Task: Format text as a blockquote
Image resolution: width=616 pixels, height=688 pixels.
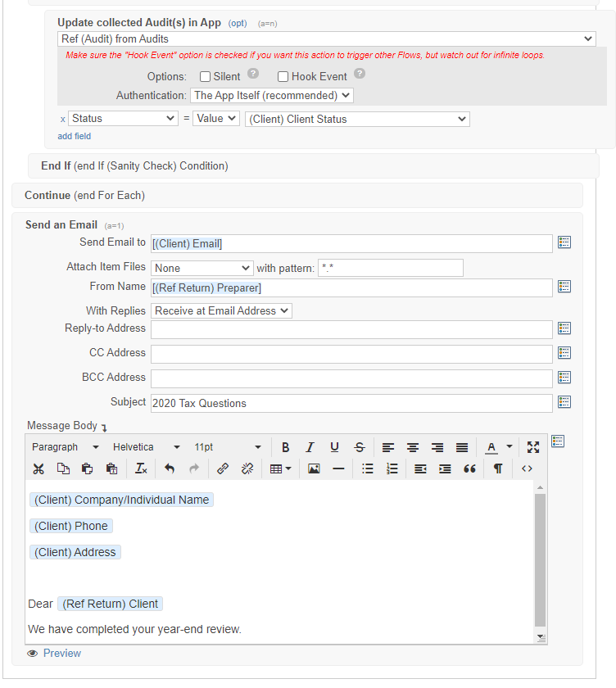Action: [x=469, y=468]
